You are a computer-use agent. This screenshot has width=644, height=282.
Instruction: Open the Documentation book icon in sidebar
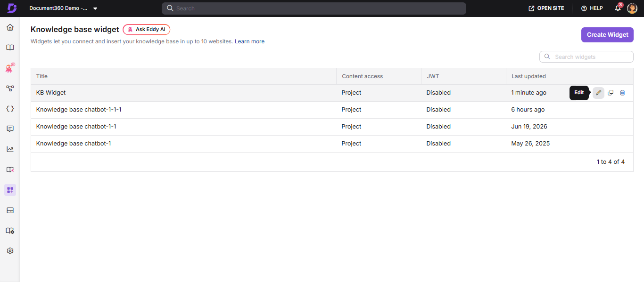tap(10, 48)
